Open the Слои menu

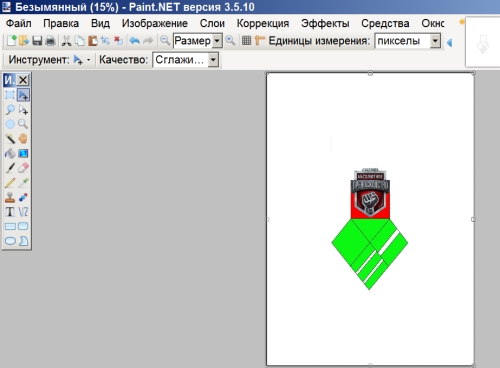point(212,23)
